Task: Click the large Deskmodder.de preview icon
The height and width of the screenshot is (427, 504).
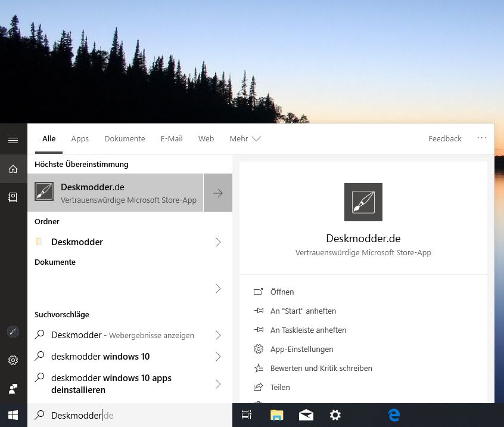Action: (363, 202)
